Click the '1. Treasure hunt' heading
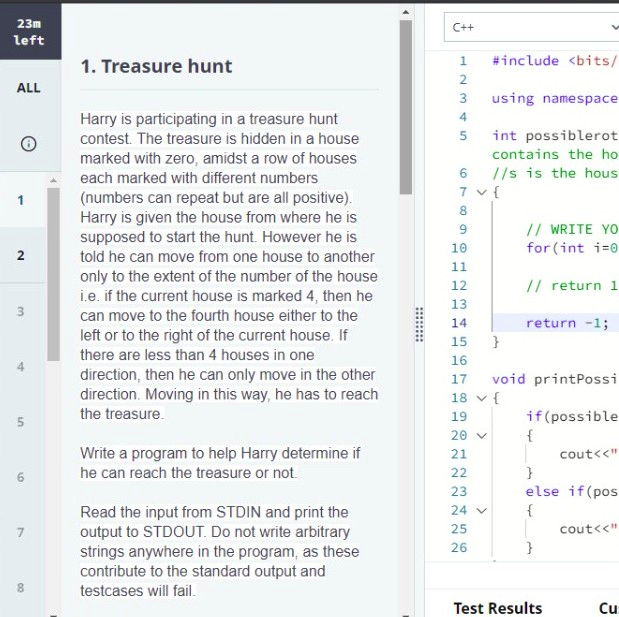The image size is (619, 617). click(156, 66)
